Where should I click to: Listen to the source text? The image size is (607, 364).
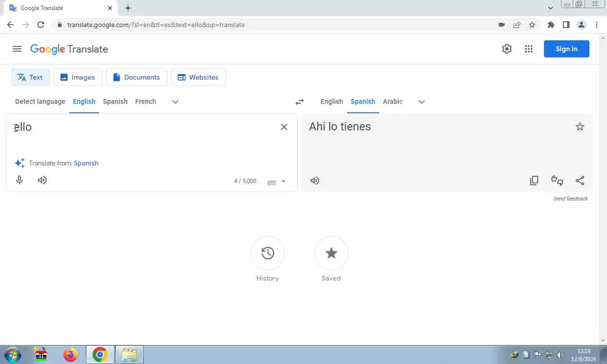click(42, 180)
